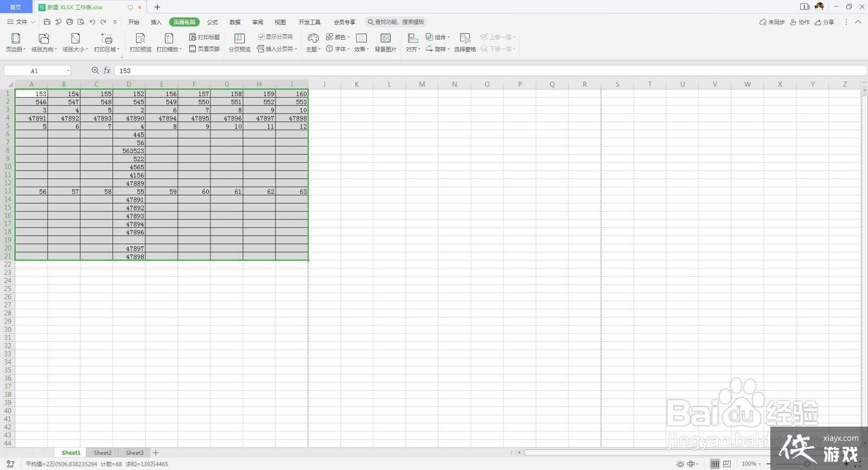Image resolution: width=868 pixels, height=470 pixels.
Task: Expand the Fonts (字体) dropdown
Action: tap(349, 49)
